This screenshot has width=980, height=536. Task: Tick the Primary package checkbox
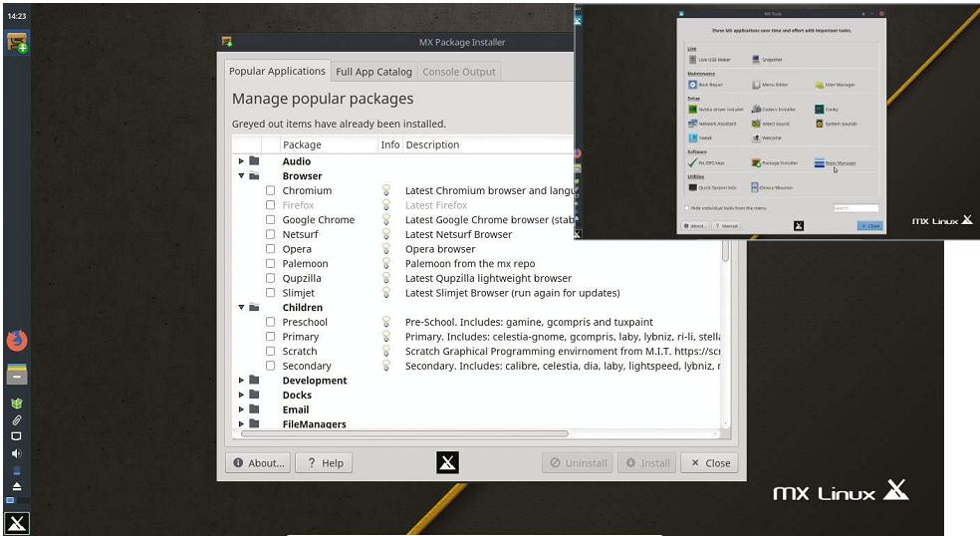(x=270, y=337)
